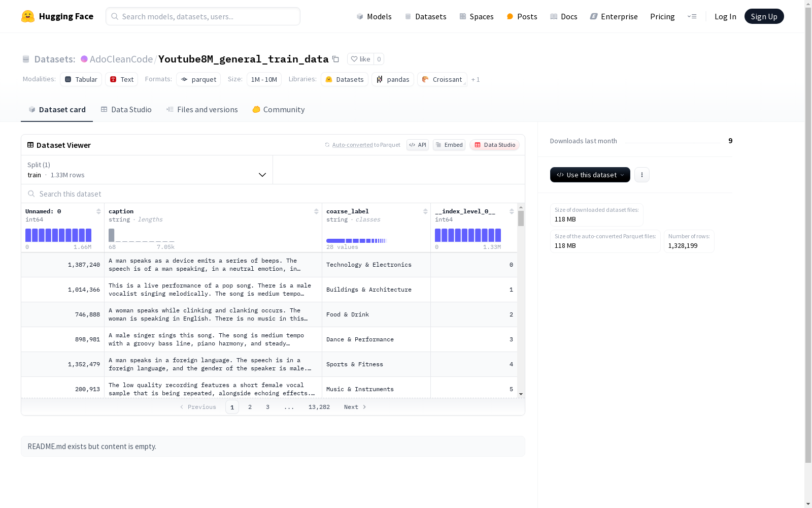812x508 pixels.
Task: Sort by __index_level_0__ column arrows
Action: click(x=512, y=211)
